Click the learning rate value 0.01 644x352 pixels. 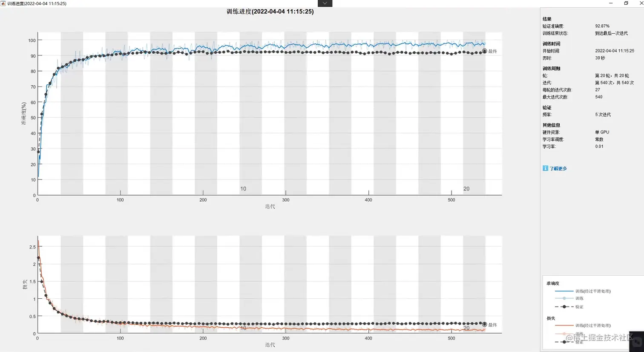tap(599, 147)
